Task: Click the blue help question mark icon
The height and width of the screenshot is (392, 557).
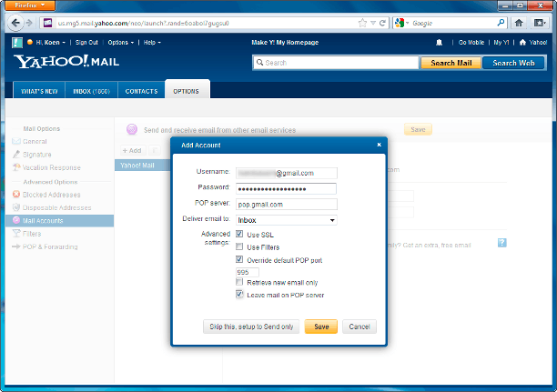Action: tap(502, 243)
